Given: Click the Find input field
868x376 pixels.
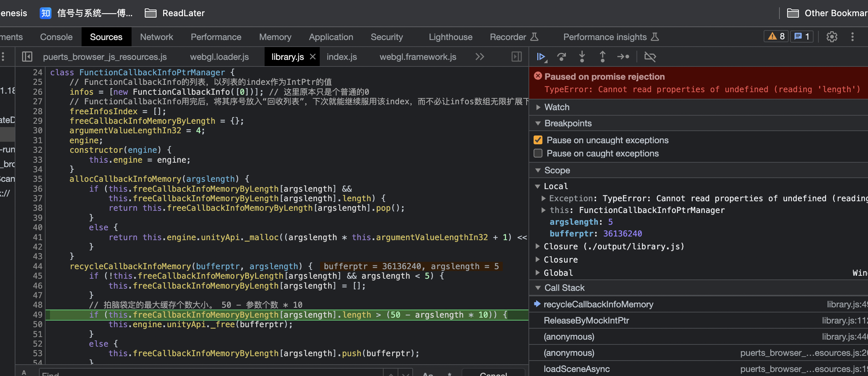Looking at the screenshot, I should (184, 374).
